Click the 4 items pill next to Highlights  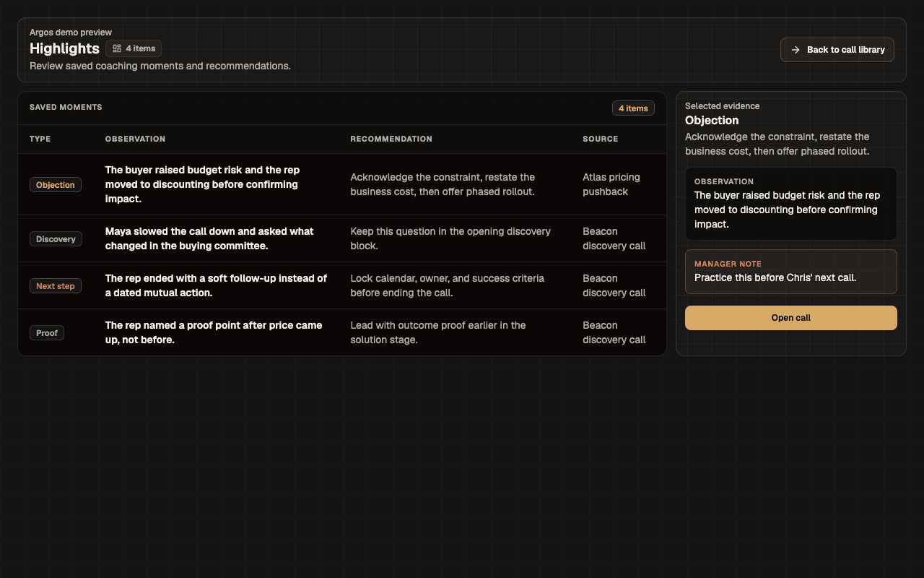coord(134,48)
